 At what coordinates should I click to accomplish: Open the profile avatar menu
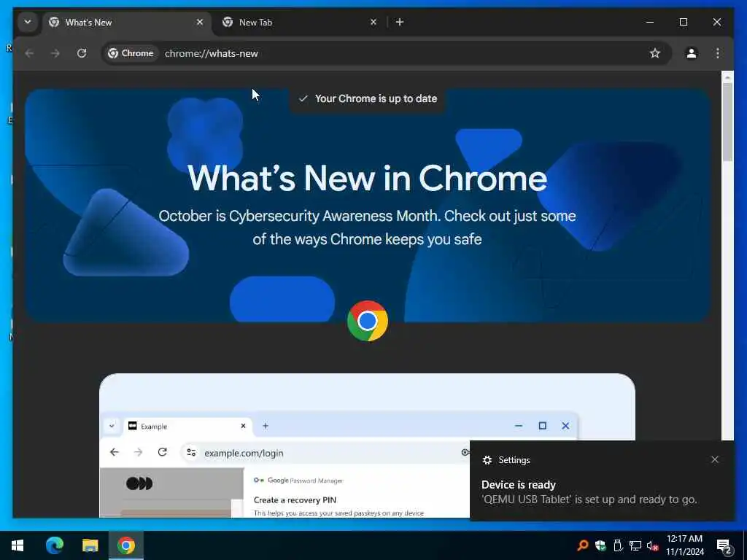[692, 53]
